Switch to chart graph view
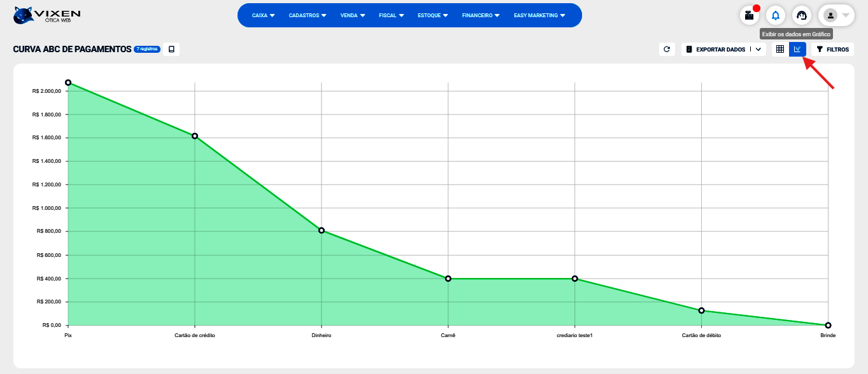Image resolution: width=868 pixels, height=374 pixels. [x=797, y=49]
